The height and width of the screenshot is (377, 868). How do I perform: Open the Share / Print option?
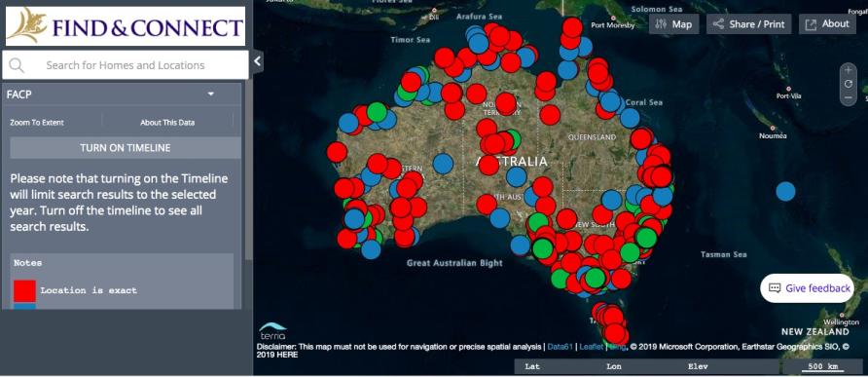click(x=749, y=24)
